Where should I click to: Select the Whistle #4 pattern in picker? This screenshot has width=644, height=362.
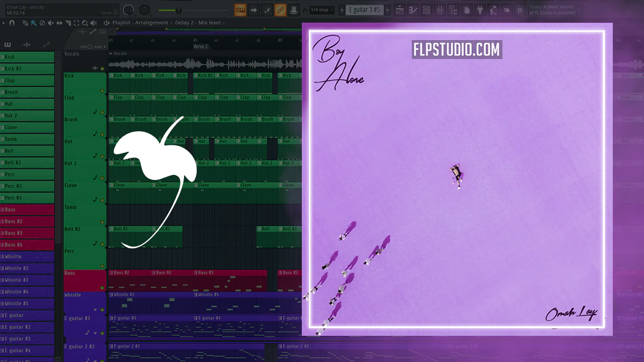pyautogui.click(x=27, y=292)
